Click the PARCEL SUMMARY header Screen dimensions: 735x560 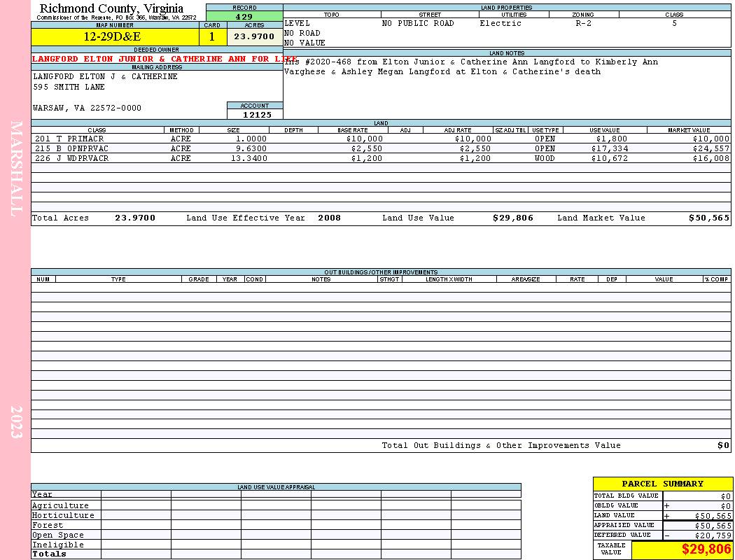tap(662, 484)
